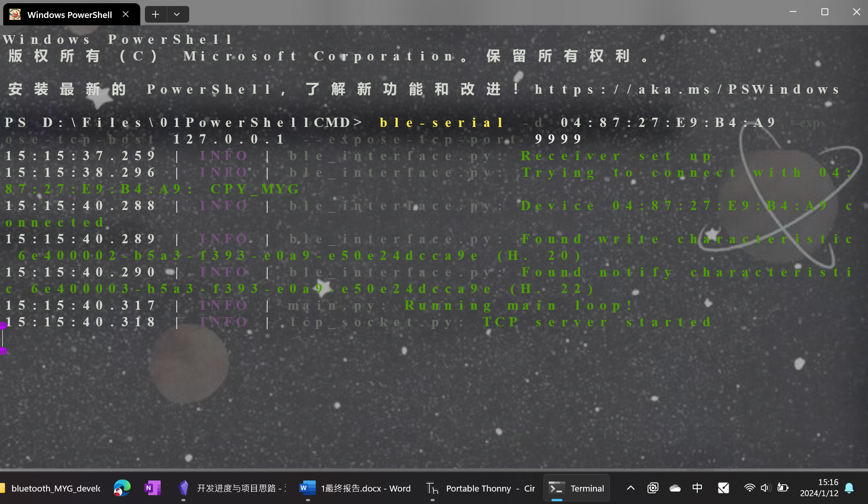The height and width of the screenshot is (504, 868).
Task: Toggle Chinese input method indicator
Action: 697,488
